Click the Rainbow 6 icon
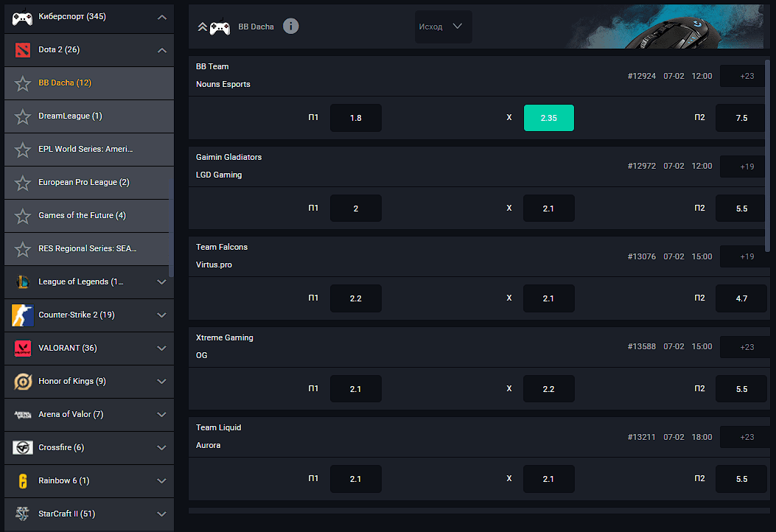Viewport: 776px width, 532px height. pos(22,481)
